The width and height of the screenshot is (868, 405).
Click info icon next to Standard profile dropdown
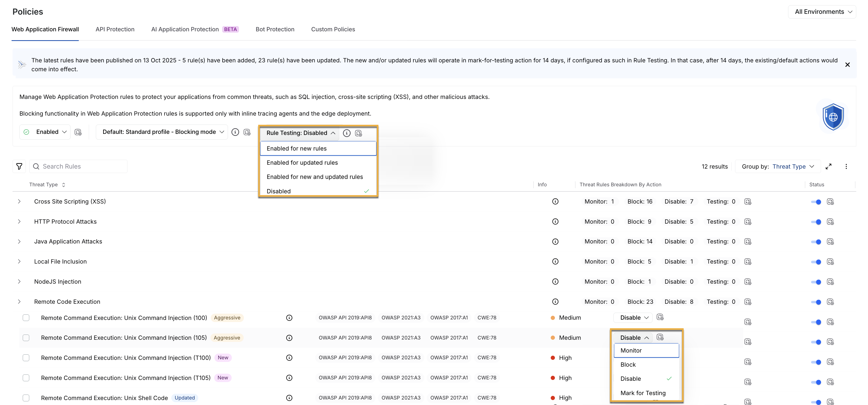(235, 132)
